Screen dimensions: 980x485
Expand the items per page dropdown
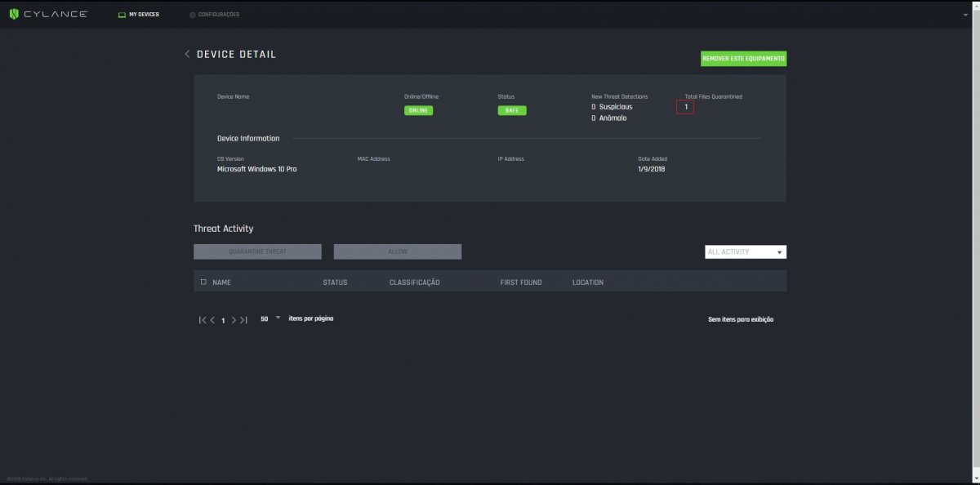pyautogui.click(x=278, y=318)
